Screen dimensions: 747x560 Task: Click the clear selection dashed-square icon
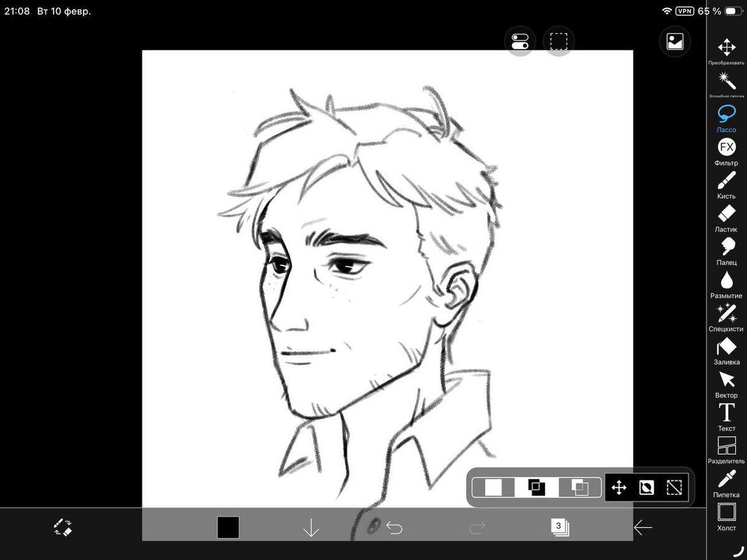(674, 487)
